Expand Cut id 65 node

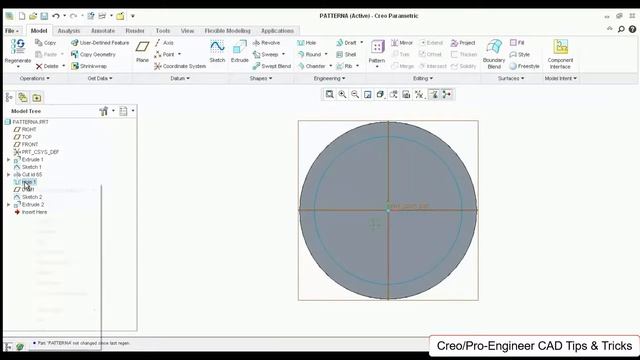(9, 174)
